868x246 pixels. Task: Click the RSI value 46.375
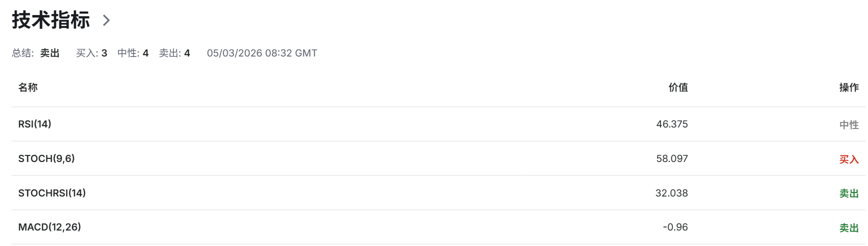click(672, 124)
